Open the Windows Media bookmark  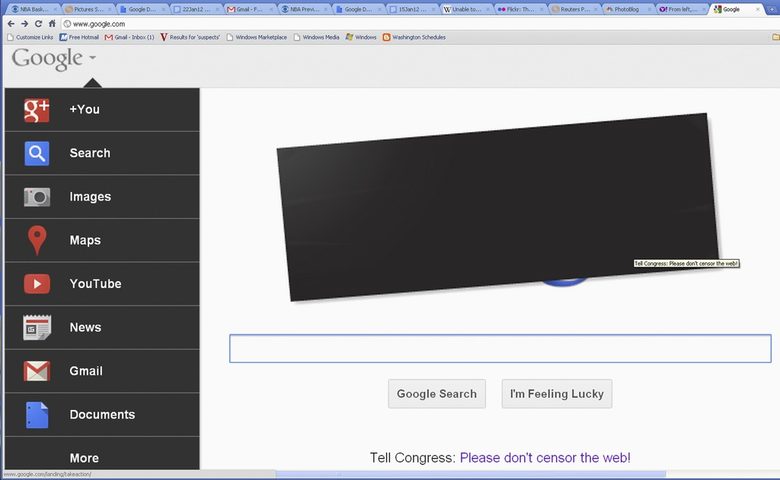coord(316,37)
